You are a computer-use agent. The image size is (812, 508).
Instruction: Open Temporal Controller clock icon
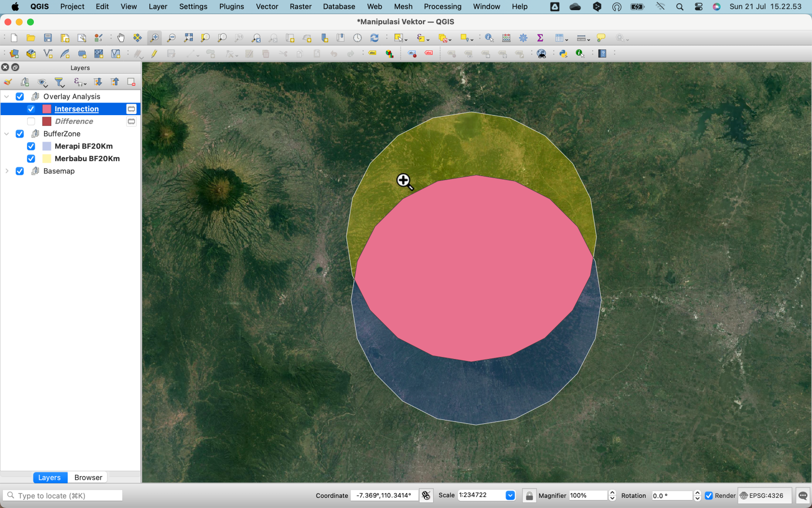[357, 38]
